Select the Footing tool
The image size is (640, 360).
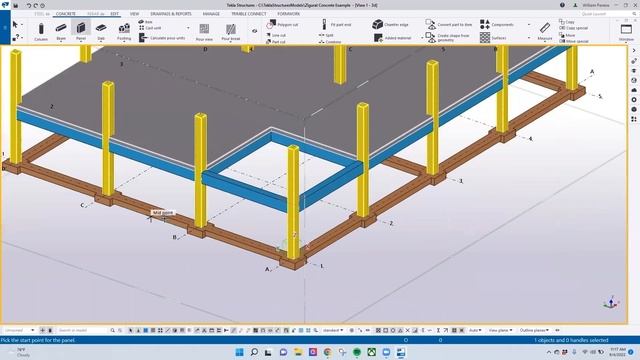(124, 31)
